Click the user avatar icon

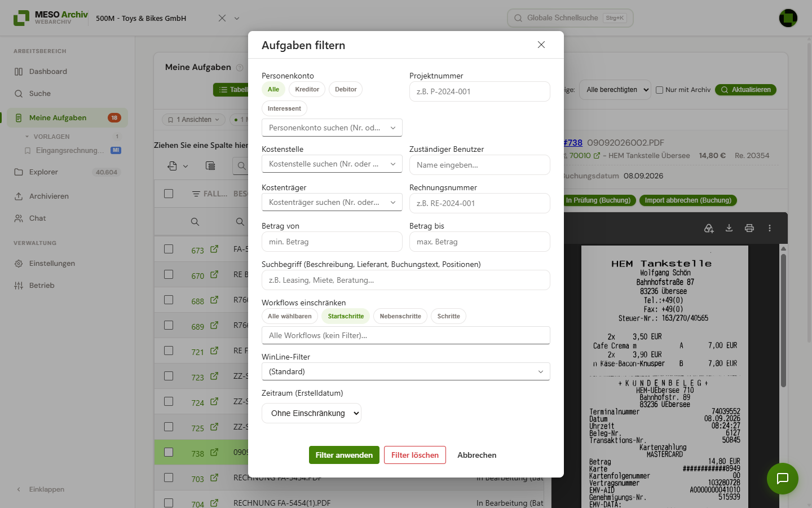click(788, 18)
